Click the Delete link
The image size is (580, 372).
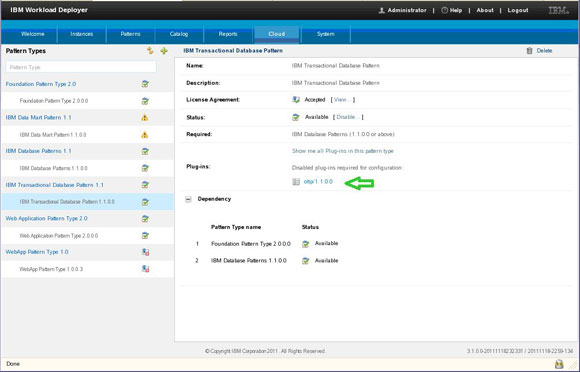(x=544, y=51)
